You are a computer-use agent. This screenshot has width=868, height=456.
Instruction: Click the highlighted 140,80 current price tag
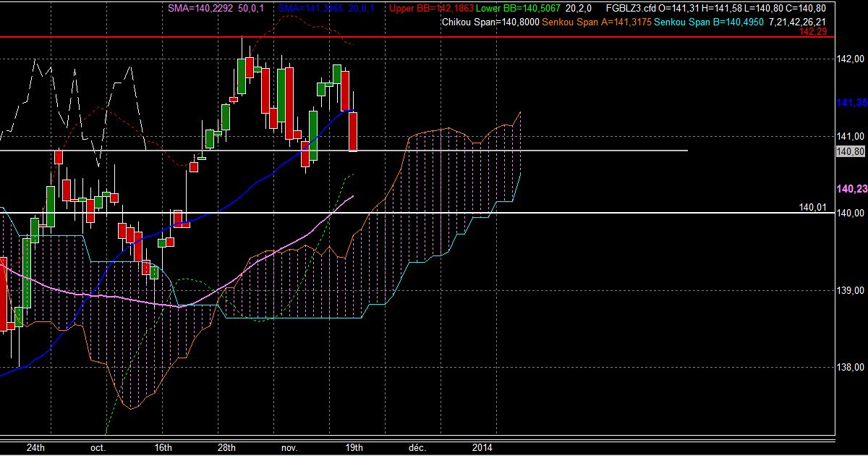pos(851,151)
